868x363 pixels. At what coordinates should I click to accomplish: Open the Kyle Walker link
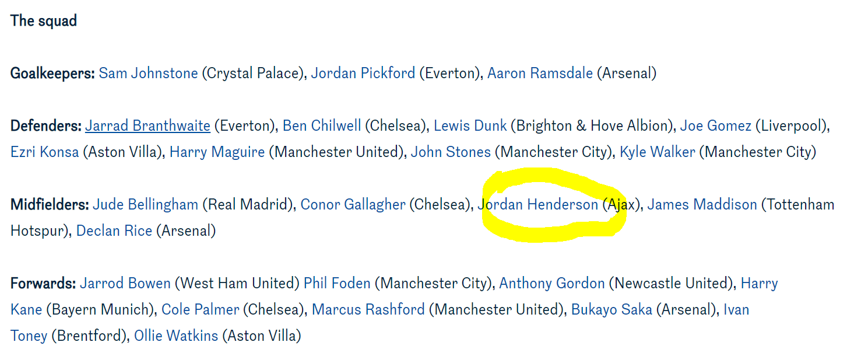658,152
